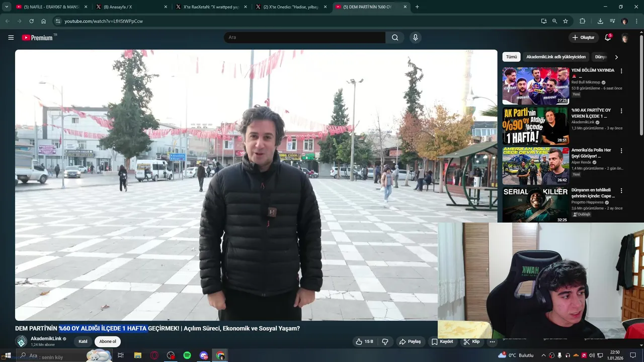Focus the YouTube Ara search field
The width and height of the screenshot is (644, 362).
tap(305, 38)
